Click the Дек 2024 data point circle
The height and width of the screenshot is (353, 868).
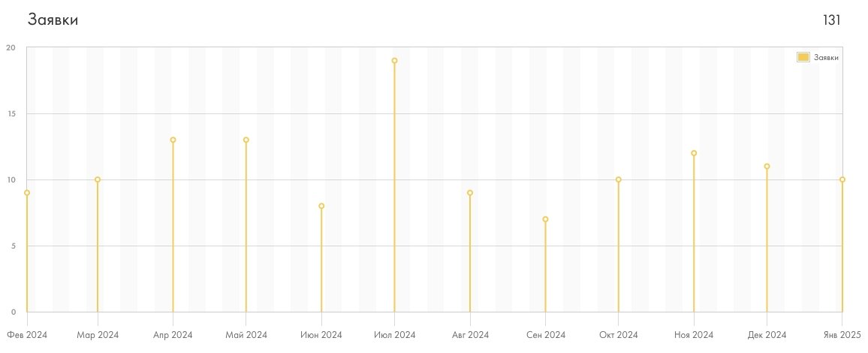coord(767,167)
